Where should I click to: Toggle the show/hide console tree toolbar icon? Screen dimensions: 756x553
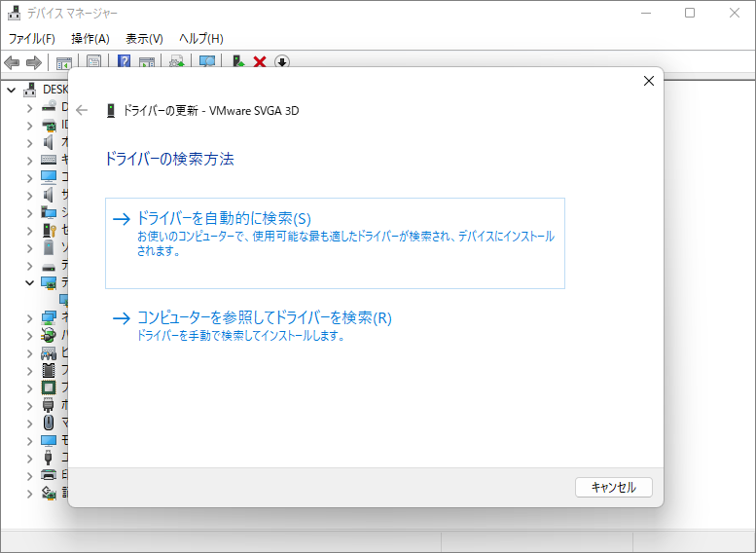pos(63,62)
